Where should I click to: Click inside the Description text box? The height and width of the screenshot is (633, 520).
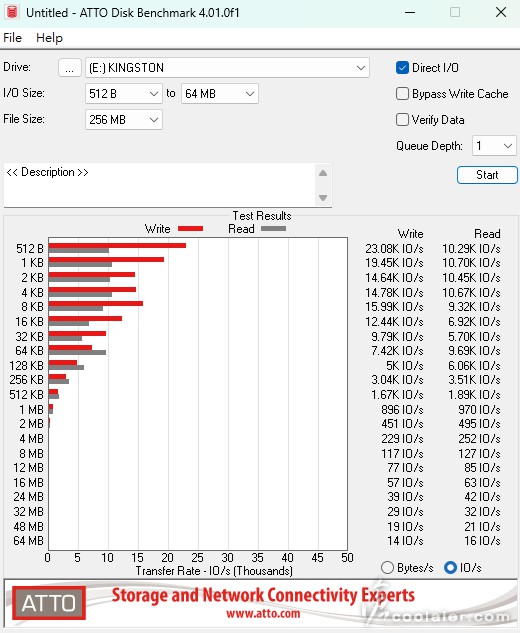tap(159, 185)
